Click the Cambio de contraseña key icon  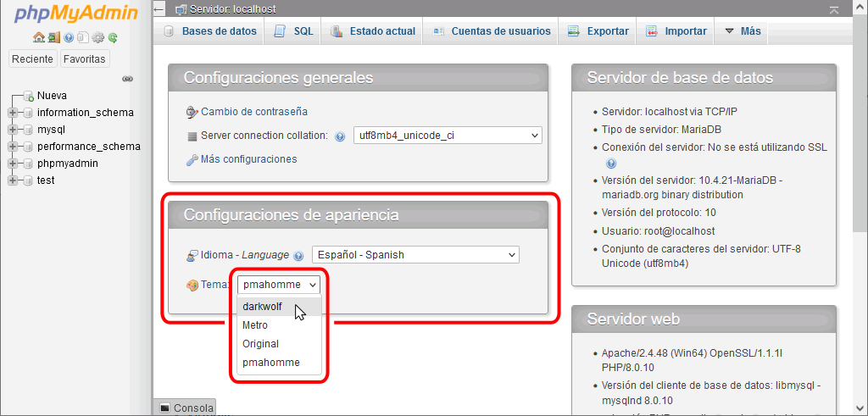[x=192, y=113]
